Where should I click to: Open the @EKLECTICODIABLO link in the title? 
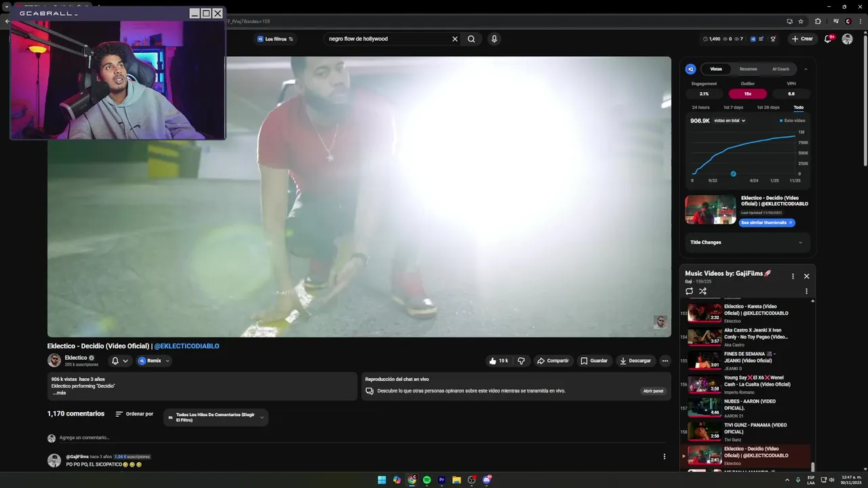click(186, 346)
